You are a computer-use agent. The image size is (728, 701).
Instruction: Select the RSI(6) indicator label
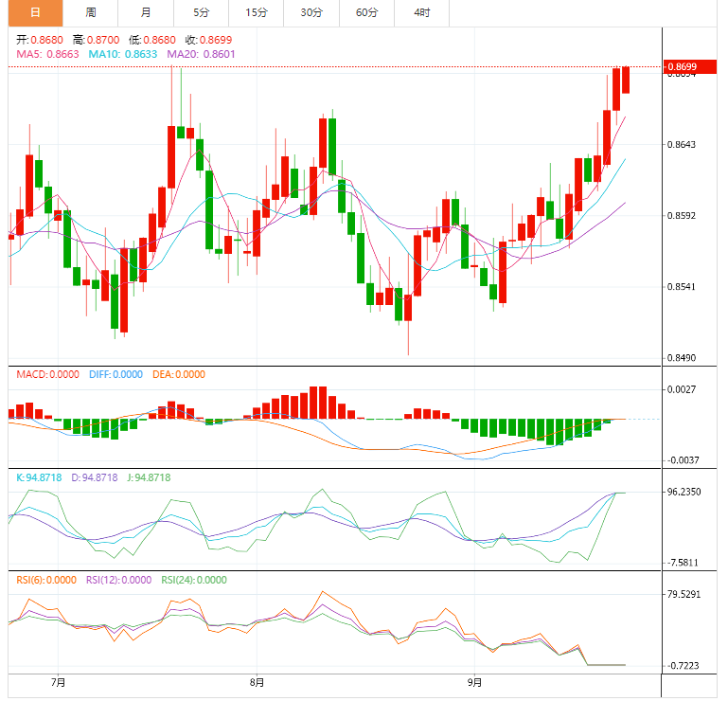point(46,580)
